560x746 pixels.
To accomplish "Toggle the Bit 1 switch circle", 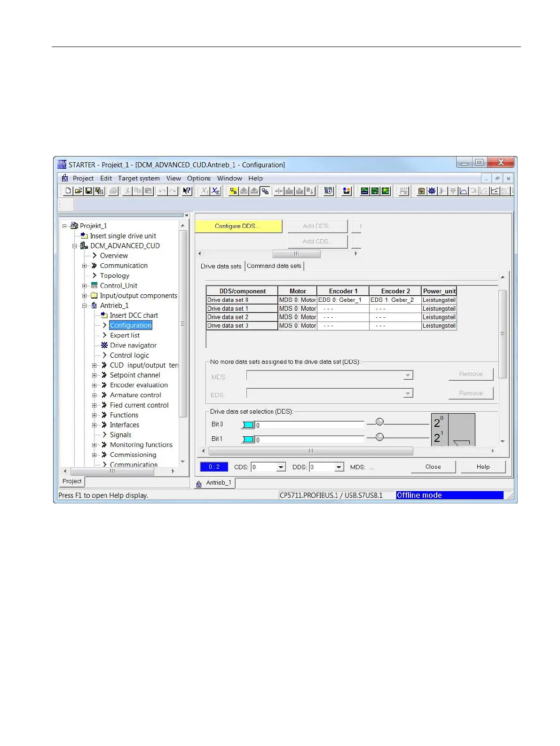I will pos(380,437).
